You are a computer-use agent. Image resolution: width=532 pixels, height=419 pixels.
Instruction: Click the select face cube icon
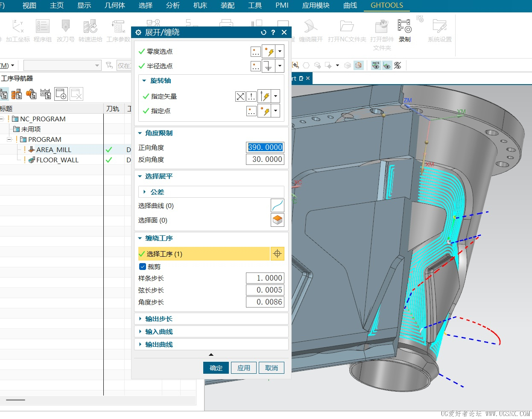[x=278, y=220]
